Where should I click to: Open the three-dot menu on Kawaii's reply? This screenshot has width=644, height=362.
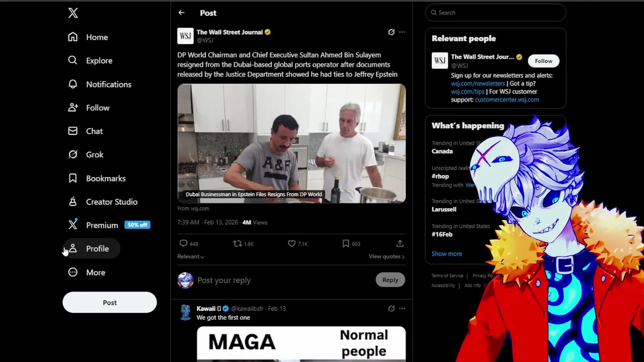pos(402,309)
